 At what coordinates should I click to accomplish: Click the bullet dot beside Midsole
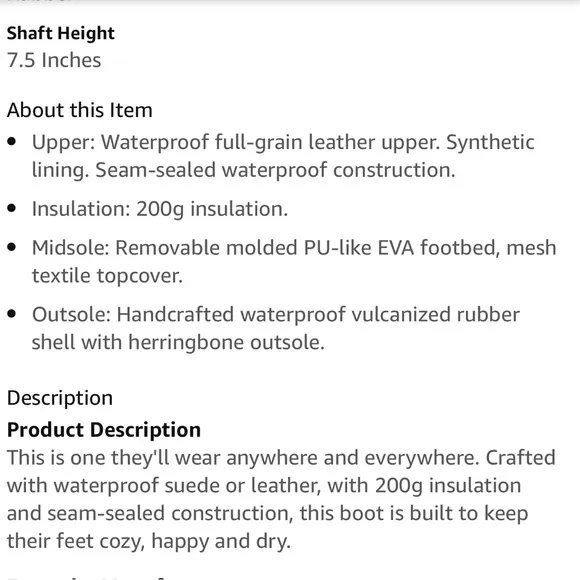12,247
